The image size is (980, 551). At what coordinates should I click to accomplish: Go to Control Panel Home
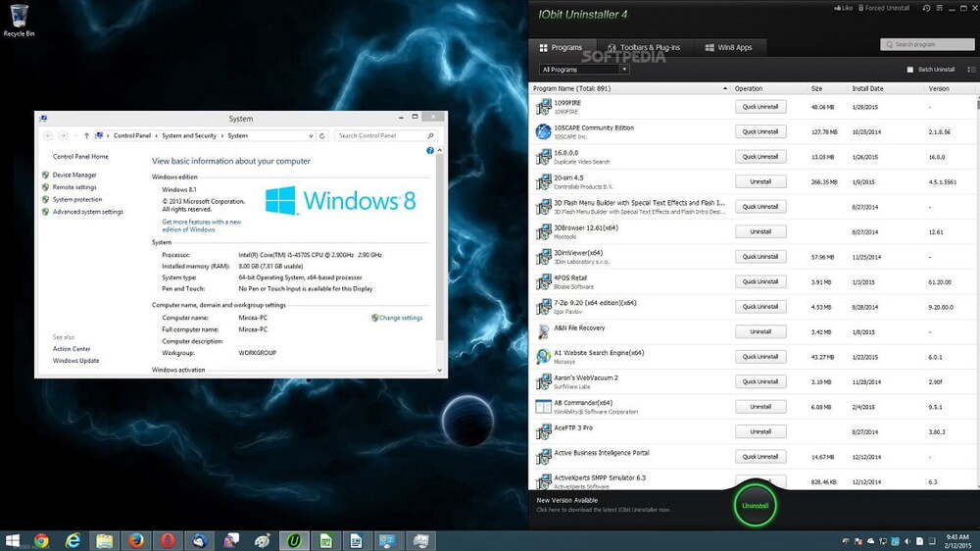(x=80, y=156)
